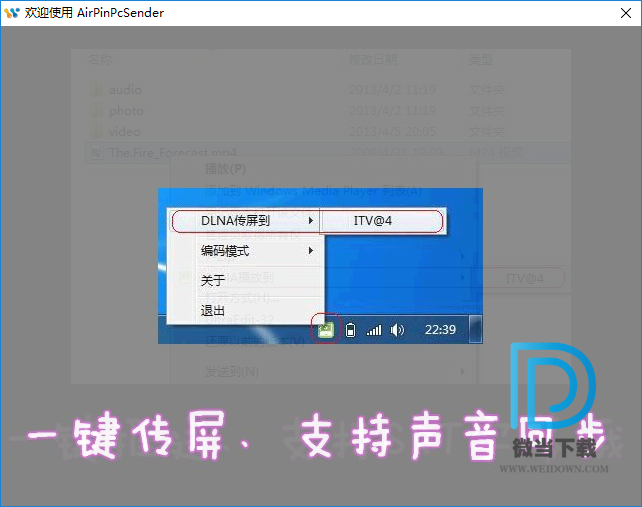Click the AirPin tray icon circled in red

(x=326, y=329)
